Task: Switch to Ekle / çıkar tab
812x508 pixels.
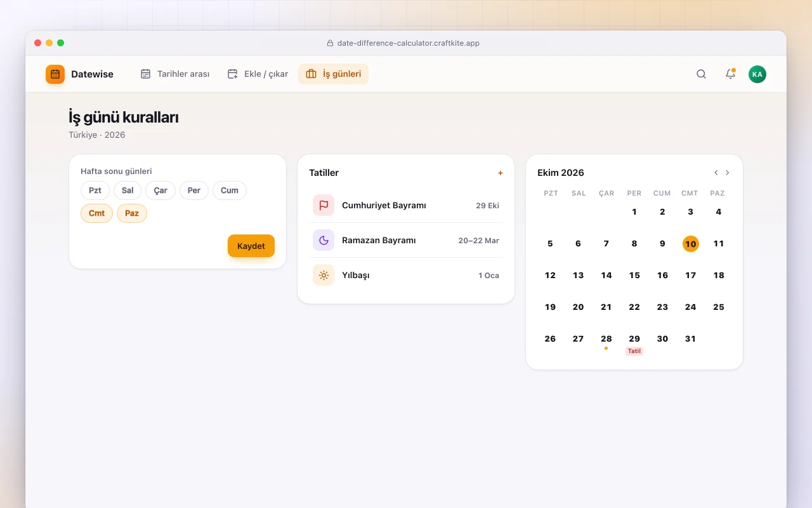Action: click(258, 74)
